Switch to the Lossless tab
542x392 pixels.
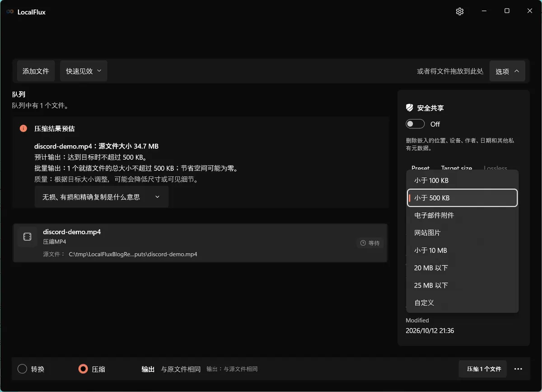point(495,167)
